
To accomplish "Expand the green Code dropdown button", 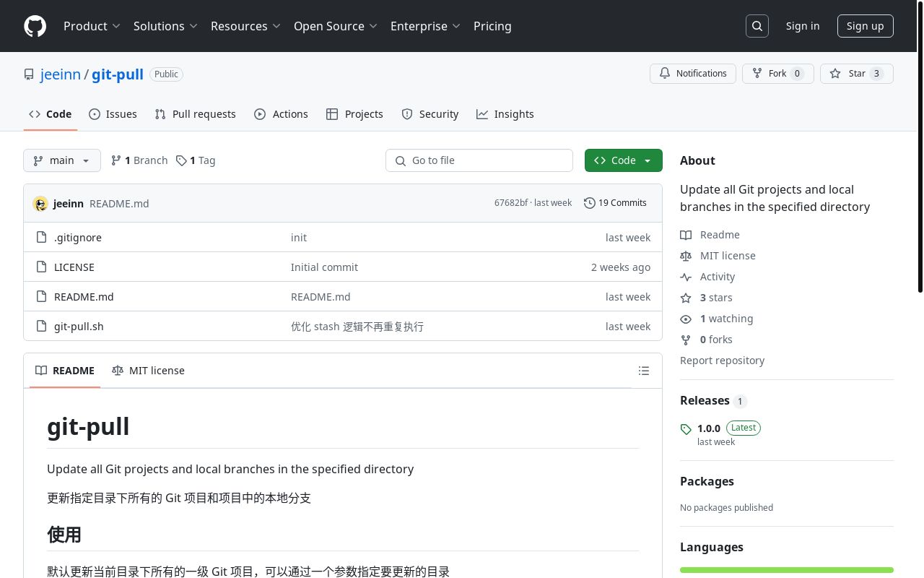I will click(623, 160).
